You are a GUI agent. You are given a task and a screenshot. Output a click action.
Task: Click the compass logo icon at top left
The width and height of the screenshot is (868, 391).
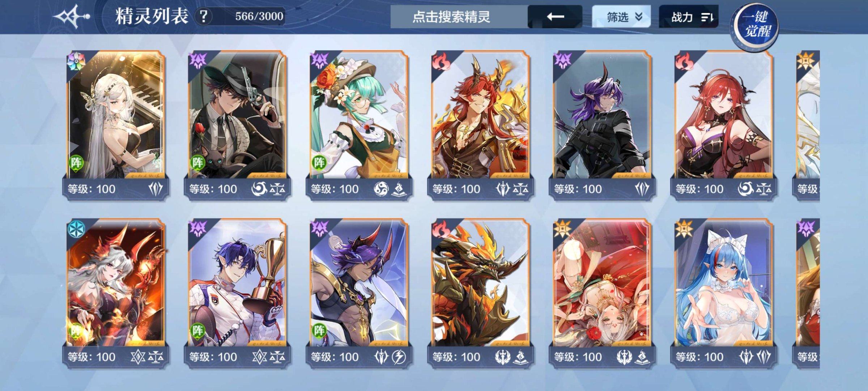tap(71, 16)
